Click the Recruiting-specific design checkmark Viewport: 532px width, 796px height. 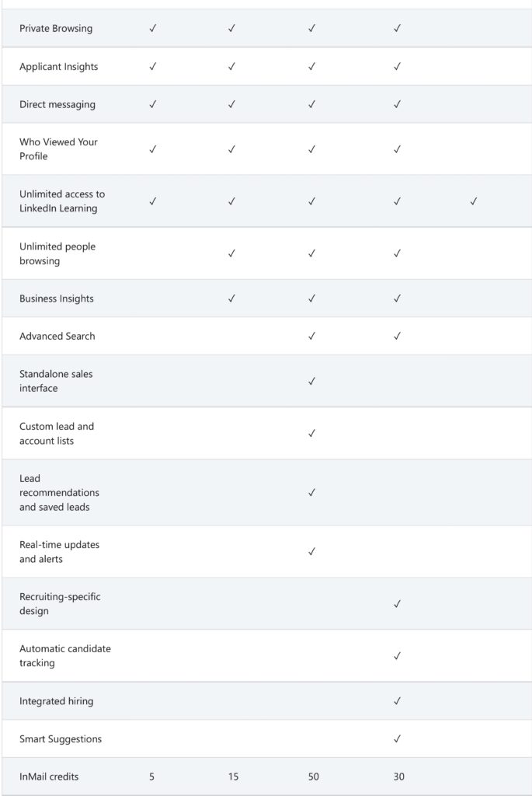click(x=397, y=603)
